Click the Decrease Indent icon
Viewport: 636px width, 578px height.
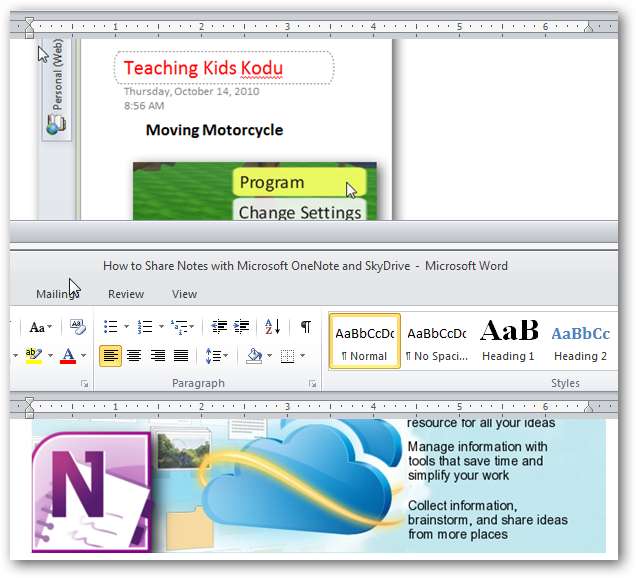click(219, 326)
